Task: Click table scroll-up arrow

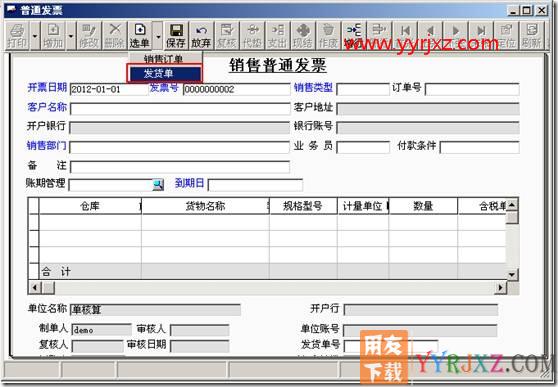Action: (512, 205)
